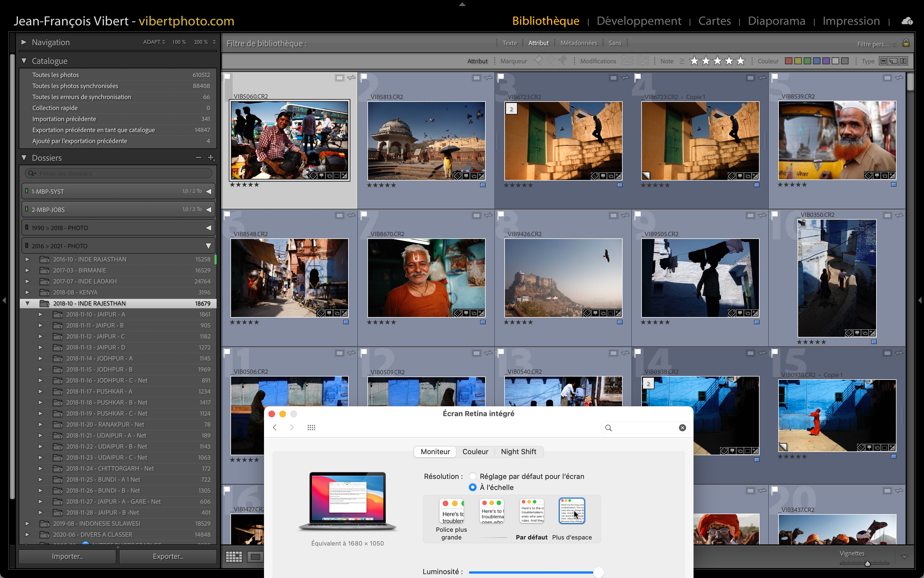Click the rotate arrow on VIB5813.CR2 cell
This screenshot has height=578, width=924.
click(488, 78)
